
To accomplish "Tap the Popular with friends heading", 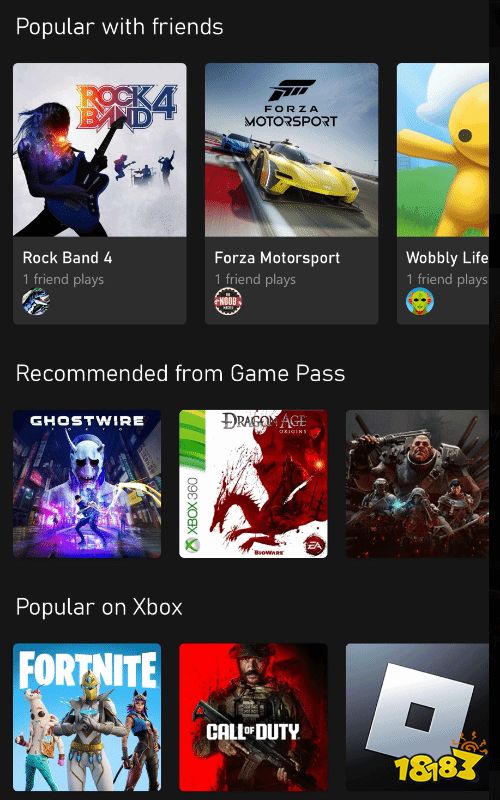I will tap(119, 27).
